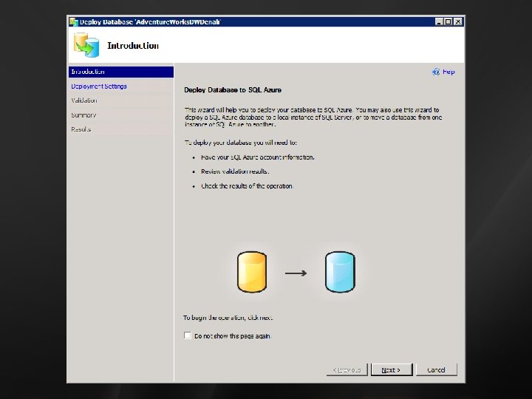Click the title bar application icon
532x399 pixels.
pyautogui.click(x=74, y=22)
